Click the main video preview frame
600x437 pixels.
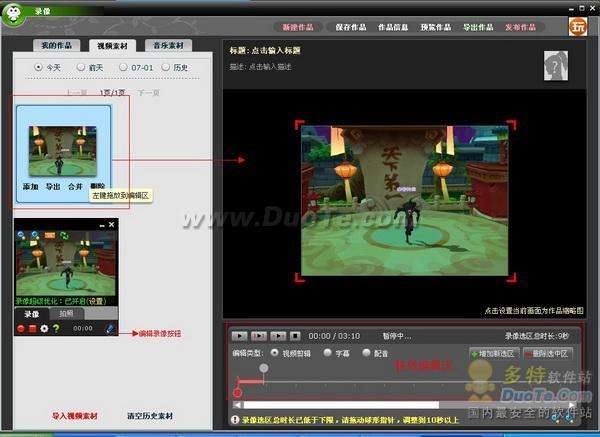(x=405, y=201)
